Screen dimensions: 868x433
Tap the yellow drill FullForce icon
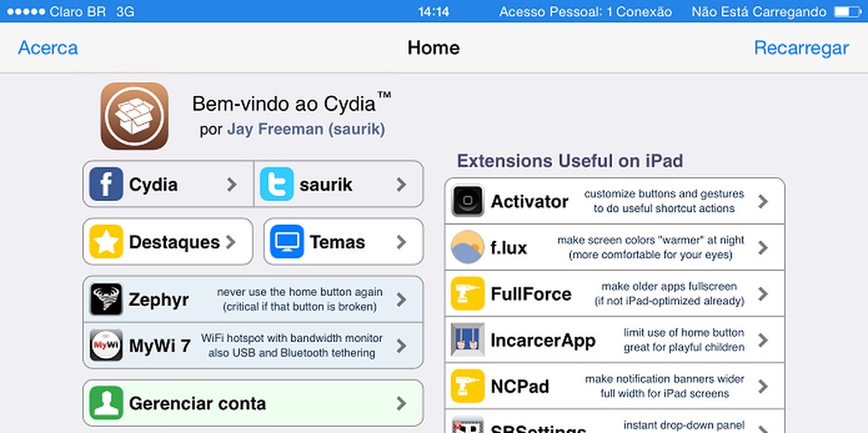(468, 294)
